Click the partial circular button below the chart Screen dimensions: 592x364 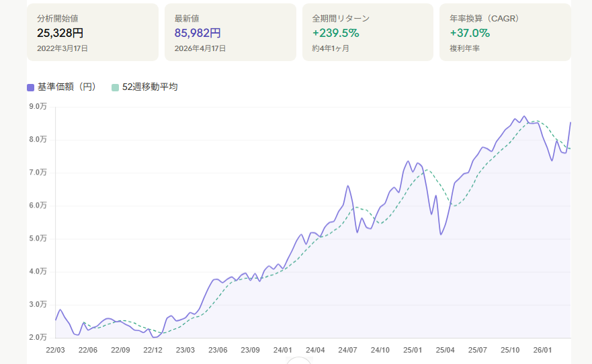coord(299,361)
